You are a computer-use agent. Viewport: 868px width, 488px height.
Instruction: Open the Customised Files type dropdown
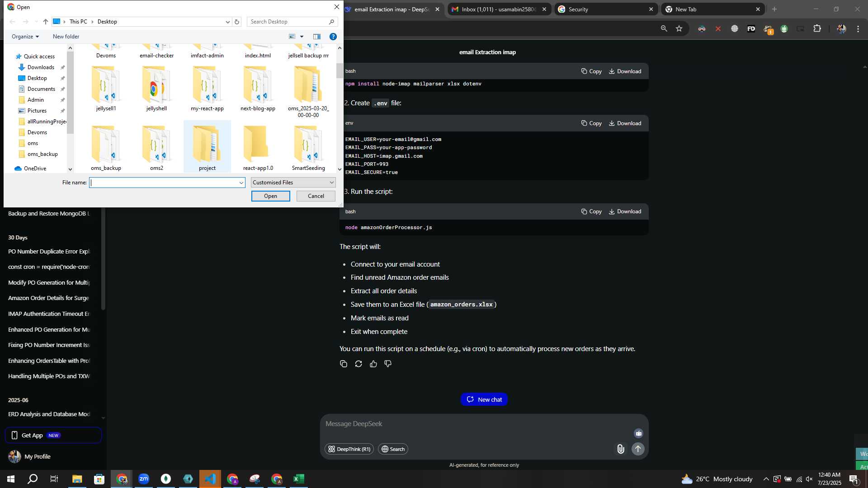click(x=293, y=183)
